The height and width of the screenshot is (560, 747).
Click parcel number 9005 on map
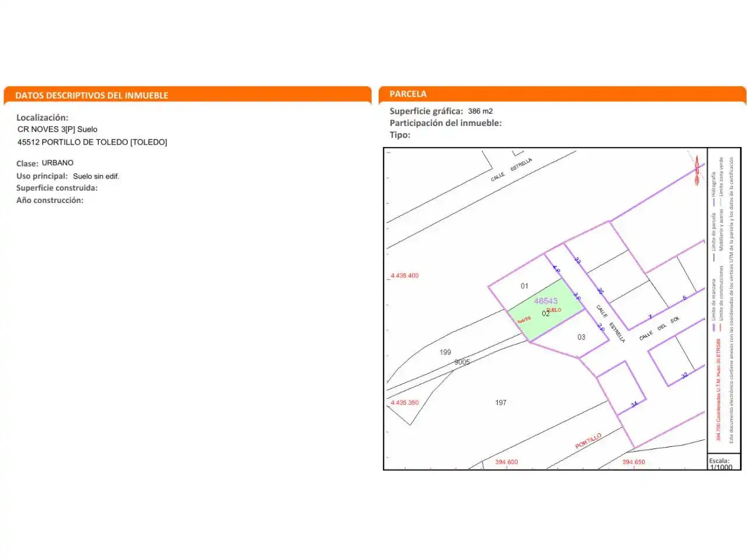462,362
